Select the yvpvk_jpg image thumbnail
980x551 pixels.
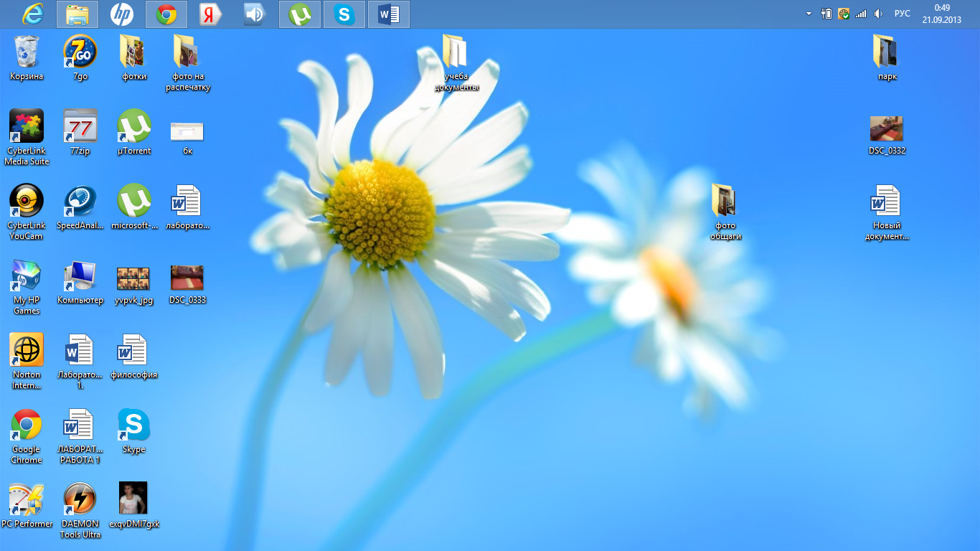(133, 285)
